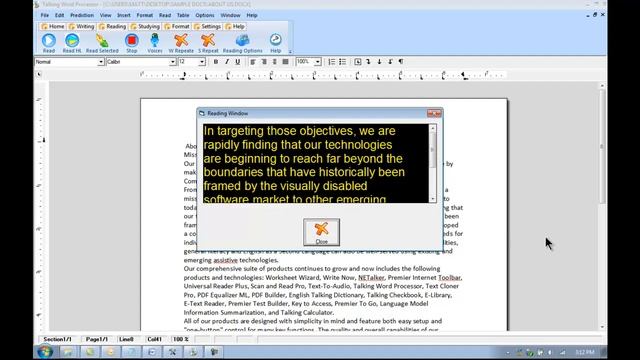The width and height of the screenshot is (640, 360).
Task: Stop reading with the red Stop icon
Action: coord(131,43)
